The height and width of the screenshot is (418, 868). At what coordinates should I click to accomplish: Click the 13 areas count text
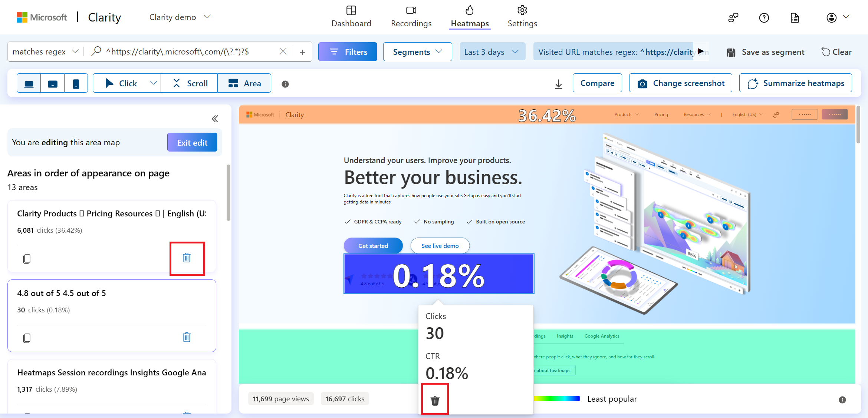23,188
